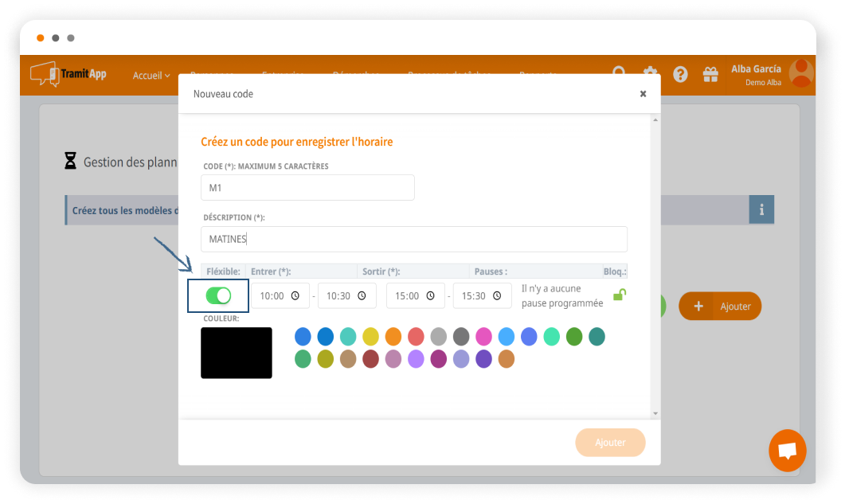The height and width of the screenshot is (504, 845).
Task: Open the Accueil dropdown menu
Action: click(151, 76)
